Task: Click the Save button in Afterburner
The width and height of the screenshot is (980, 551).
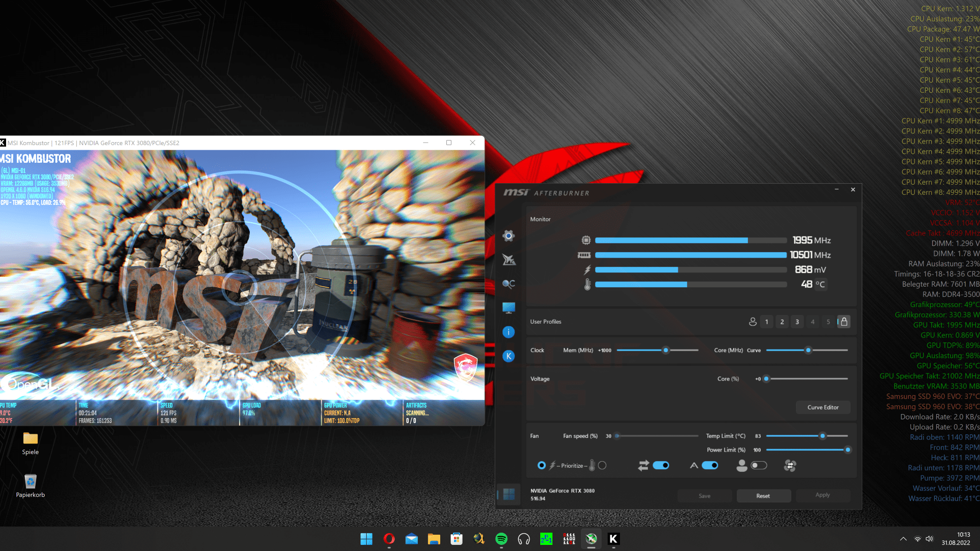Action: click(x=704, y=496)
